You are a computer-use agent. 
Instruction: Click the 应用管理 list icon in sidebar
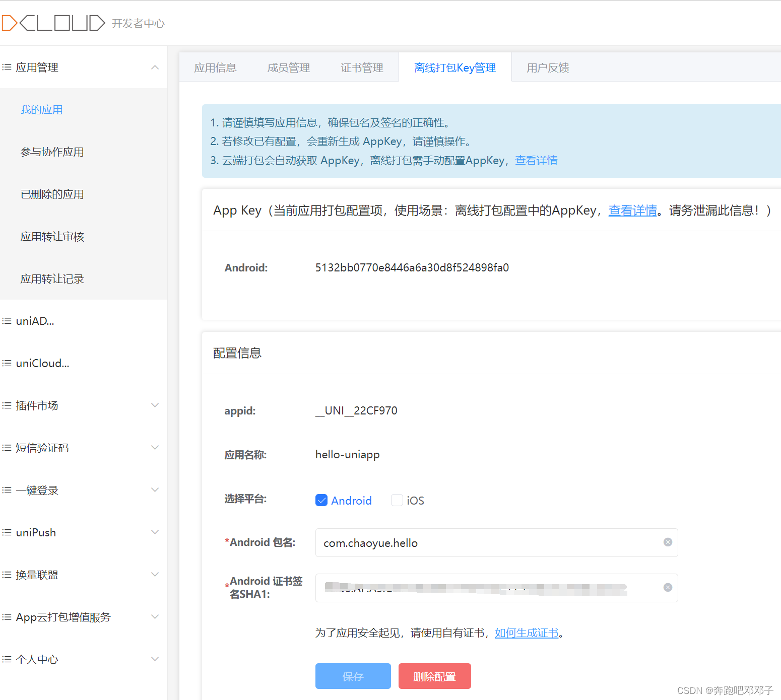coord(7,67)
